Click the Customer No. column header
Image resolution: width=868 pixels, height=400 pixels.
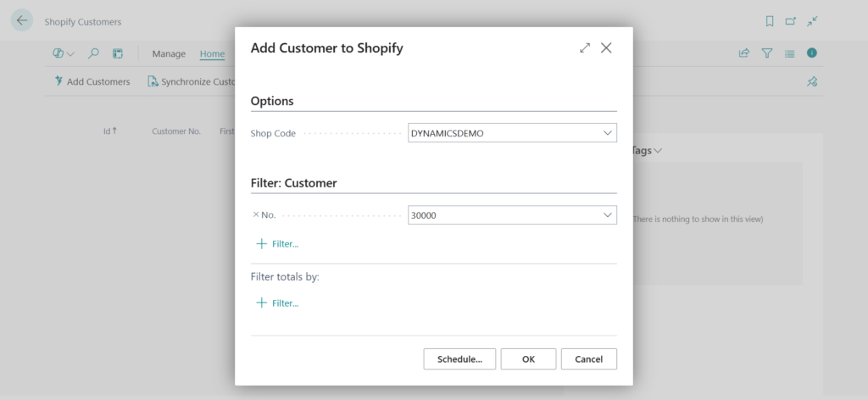[176, 131]
